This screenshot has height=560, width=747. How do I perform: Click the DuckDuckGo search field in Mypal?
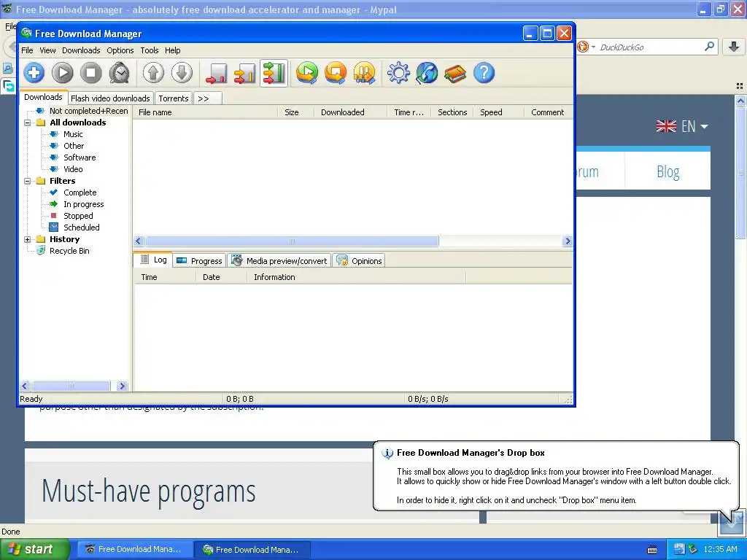point(649,47)
